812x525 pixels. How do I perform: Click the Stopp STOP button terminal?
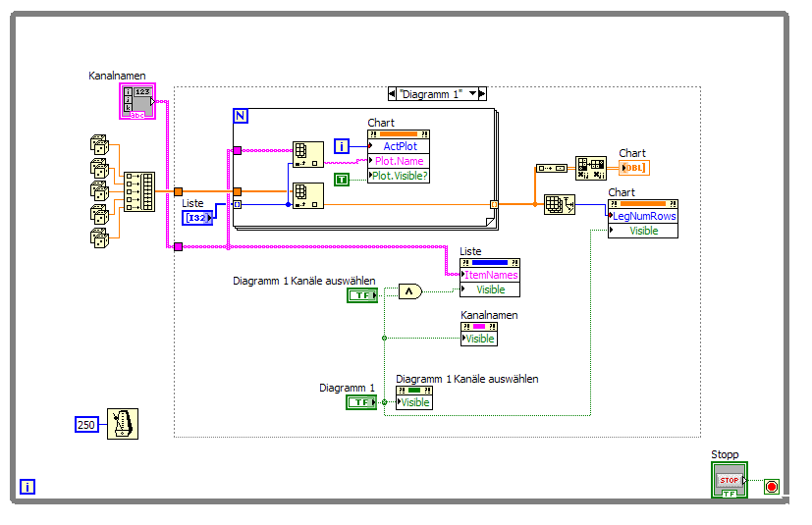pyautogui.click(x=730, y=481)
